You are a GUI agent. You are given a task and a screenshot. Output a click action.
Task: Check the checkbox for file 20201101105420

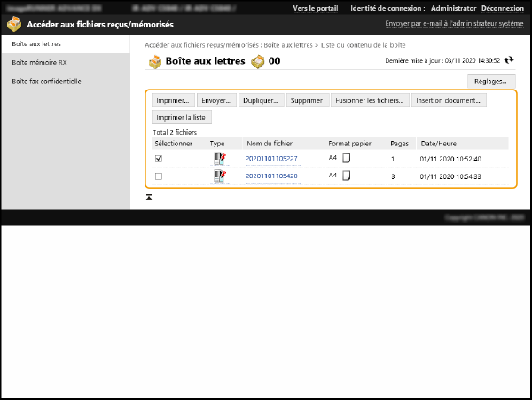coord(159,176)
